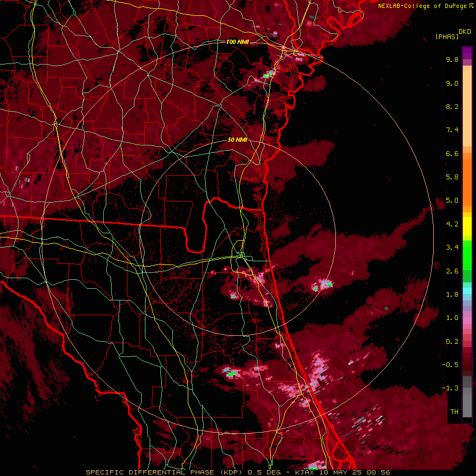Click the 50 NMI range ring label
Image resolution: width=476 pixels, height=476 pixels.
click(237, 140)
